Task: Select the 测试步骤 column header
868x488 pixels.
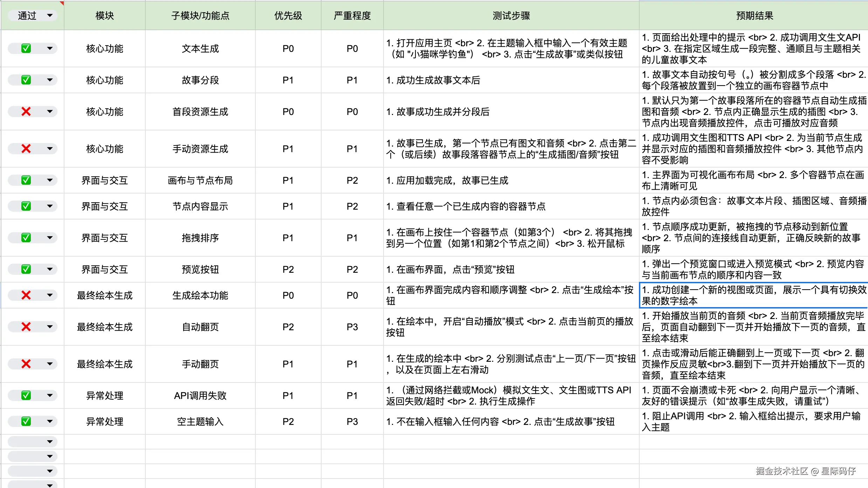Action: pyautogui.click(x=511, y=15)
